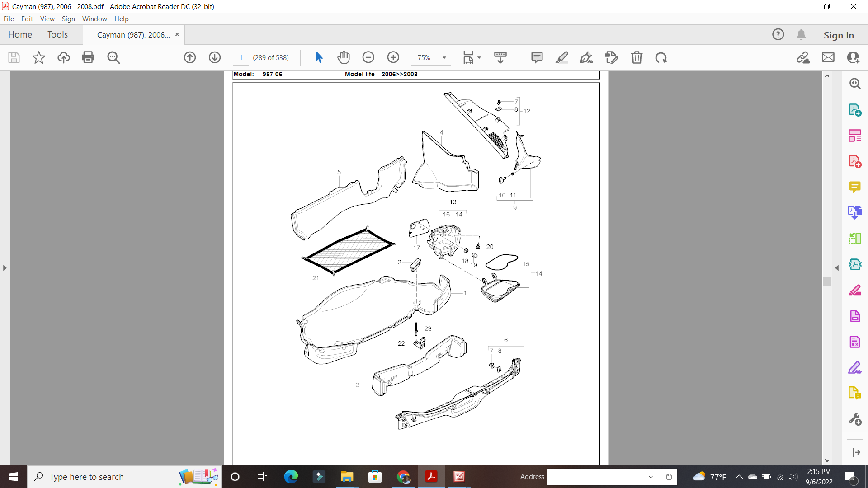Delete with the trash can icon
This screenshot has width=868, height=488.
tap(637, 57)
